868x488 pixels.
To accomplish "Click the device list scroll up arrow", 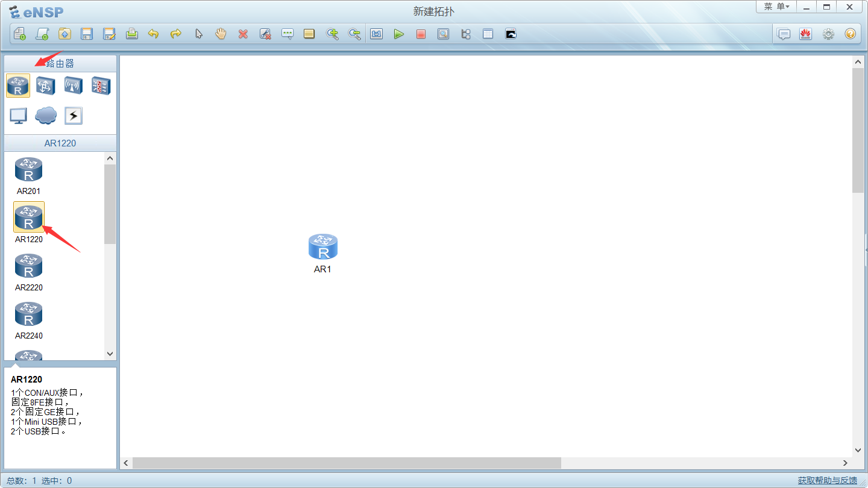I will tap(110, 158).
